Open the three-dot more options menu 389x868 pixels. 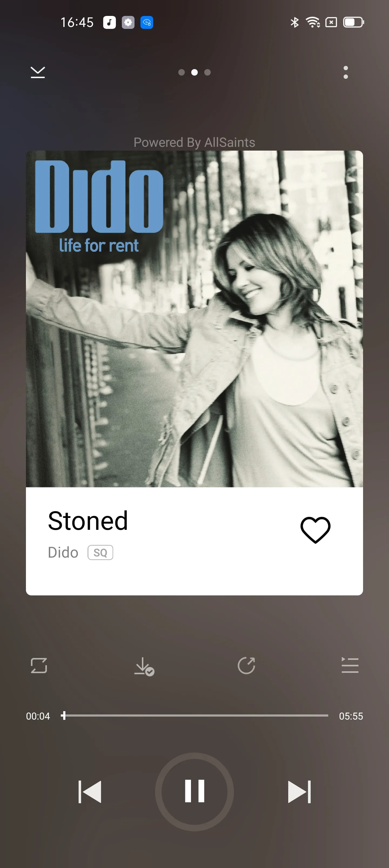[346, 72]
